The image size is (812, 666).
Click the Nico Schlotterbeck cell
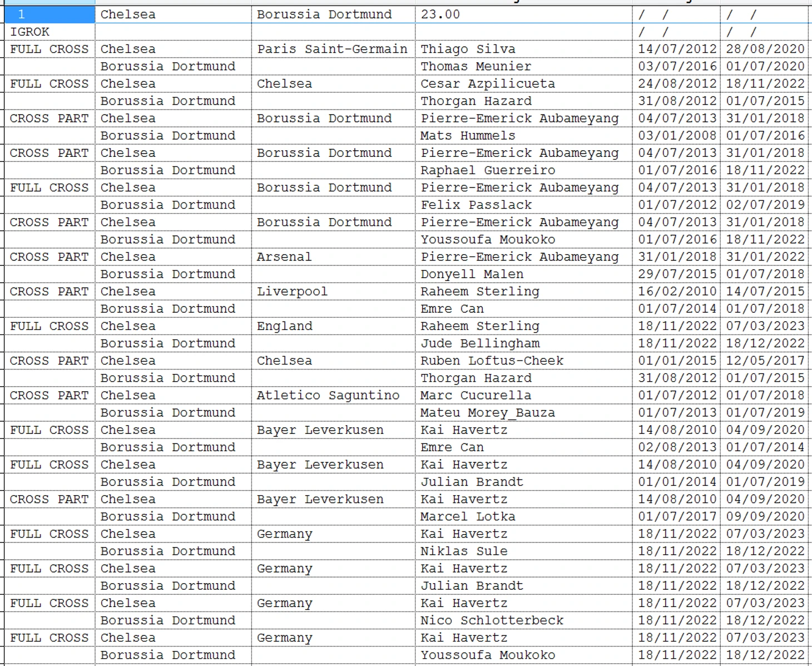tap(523, 620)
